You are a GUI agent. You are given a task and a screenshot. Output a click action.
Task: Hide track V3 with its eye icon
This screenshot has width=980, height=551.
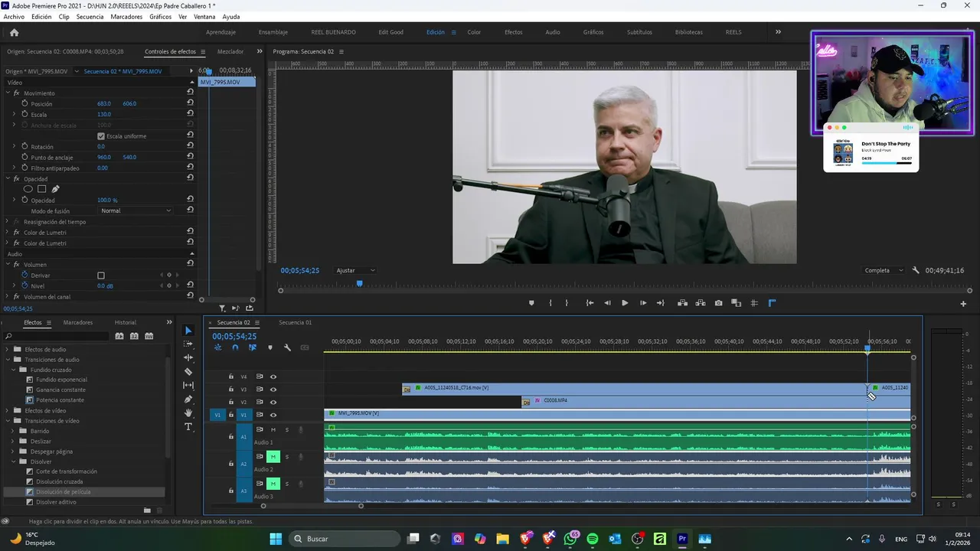[x=273, y=390]
